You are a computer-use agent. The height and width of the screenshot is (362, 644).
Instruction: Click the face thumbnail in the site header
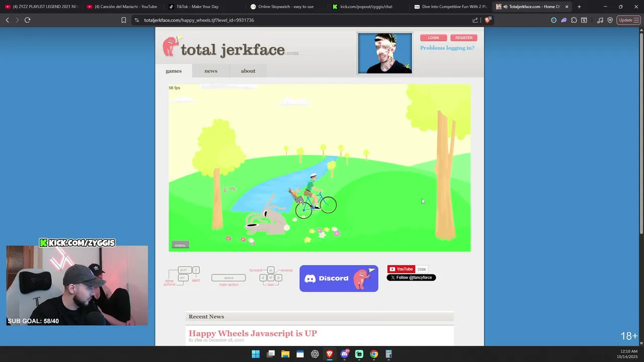[385, 53]
